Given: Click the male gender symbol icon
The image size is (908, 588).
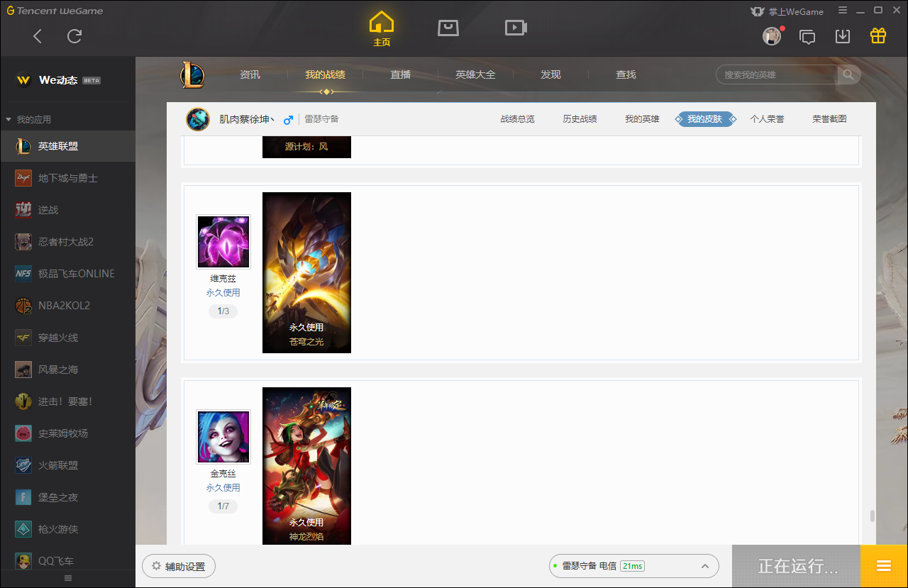Looking at the screenshot, I should 288,119.
